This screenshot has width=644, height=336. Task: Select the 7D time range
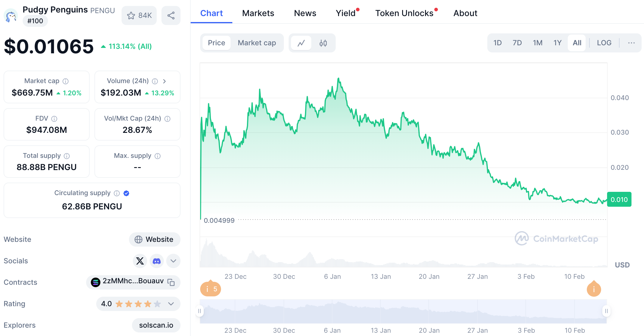[x=517, y=43]
